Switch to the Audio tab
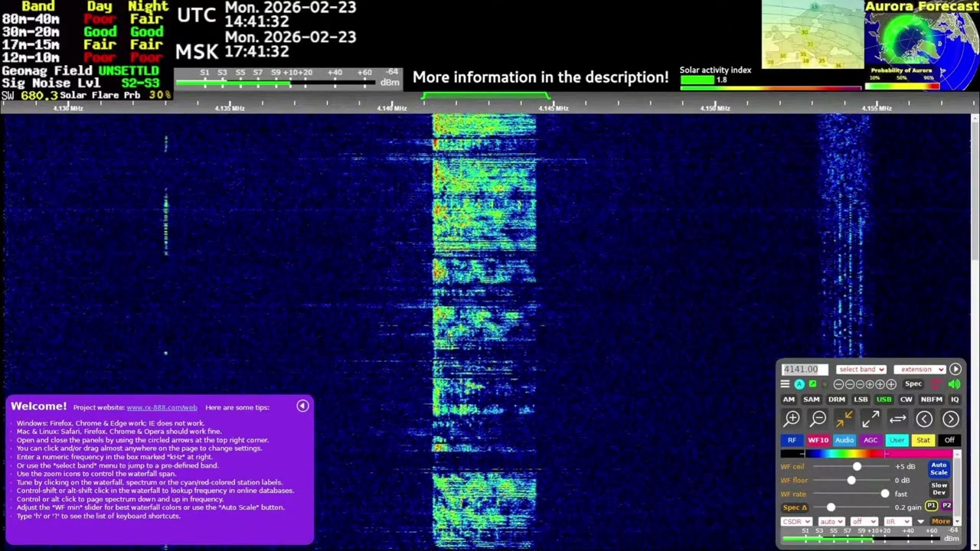The height and width of the screenshot is (551, 980). point(844,440)
